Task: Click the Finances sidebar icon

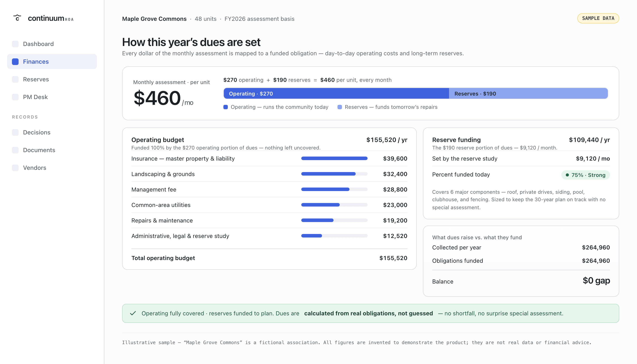Action: [x=15, y=62]
